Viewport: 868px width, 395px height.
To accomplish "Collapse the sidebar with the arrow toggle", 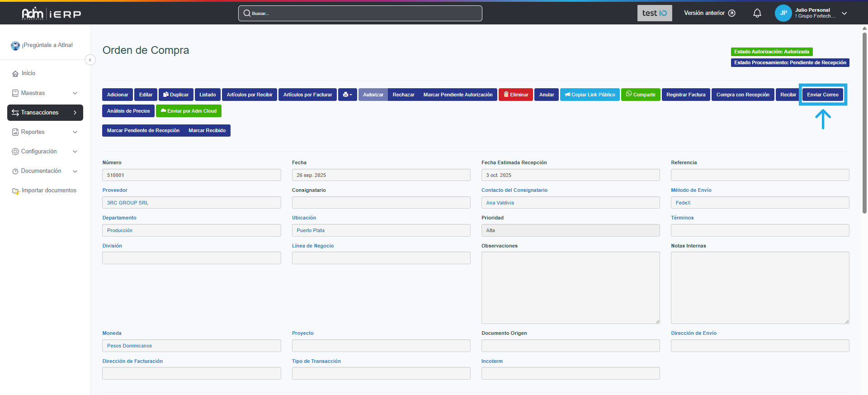I will pos(90,60).
